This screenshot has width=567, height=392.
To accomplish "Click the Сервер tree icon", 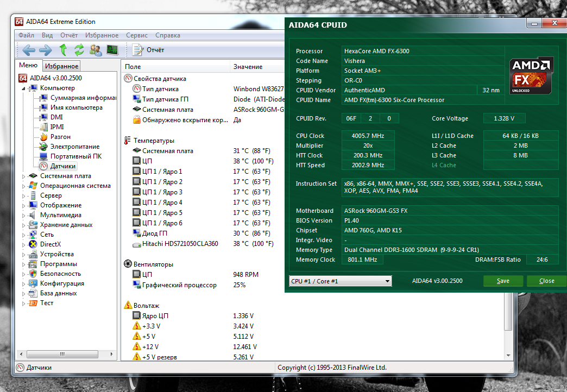I will 33,195.
